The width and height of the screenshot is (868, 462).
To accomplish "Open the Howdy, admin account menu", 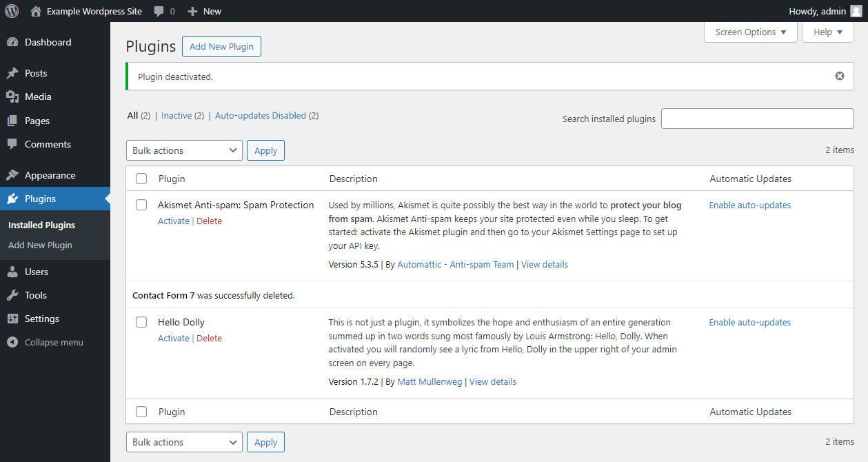I will click(825, 11).
